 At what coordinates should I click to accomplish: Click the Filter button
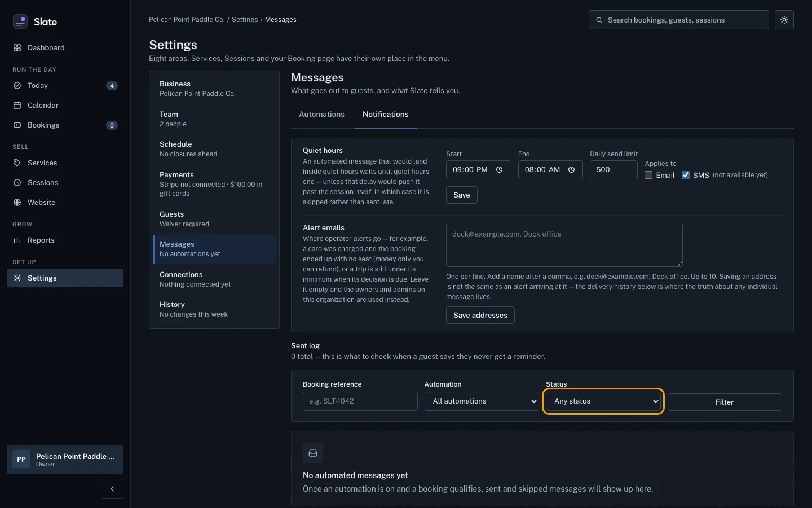point(725,402)
